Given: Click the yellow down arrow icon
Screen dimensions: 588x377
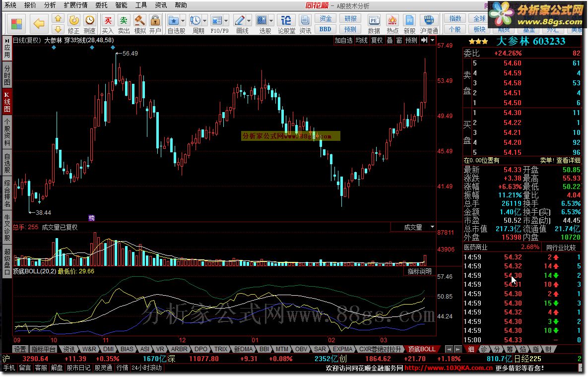Looking at the screenshot, I should pos(58,29).
